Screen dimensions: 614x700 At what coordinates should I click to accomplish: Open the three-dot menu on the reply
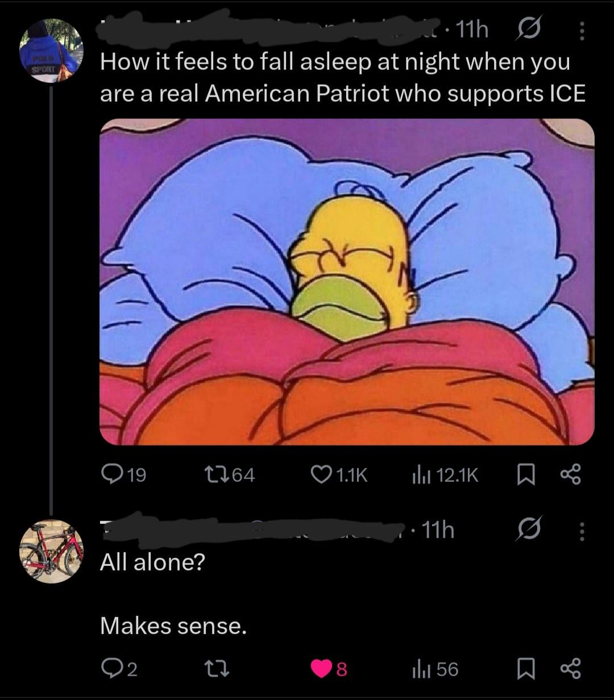point(581,531)
